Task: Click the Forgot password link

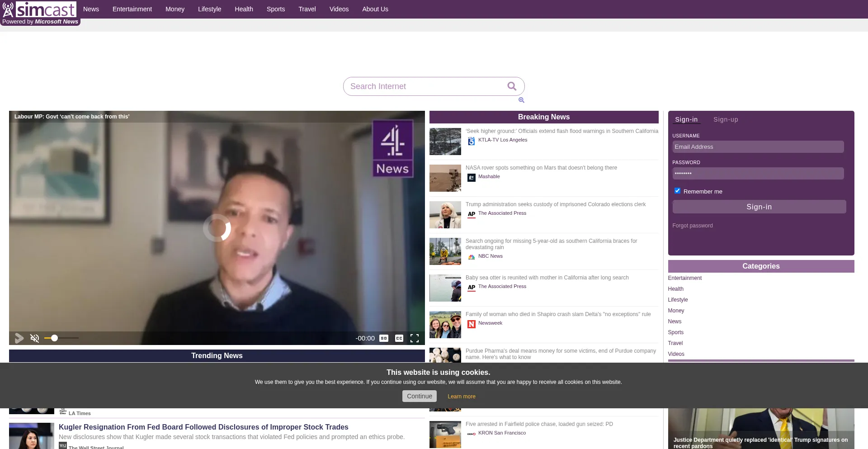Action: click(x=692, y=226)
